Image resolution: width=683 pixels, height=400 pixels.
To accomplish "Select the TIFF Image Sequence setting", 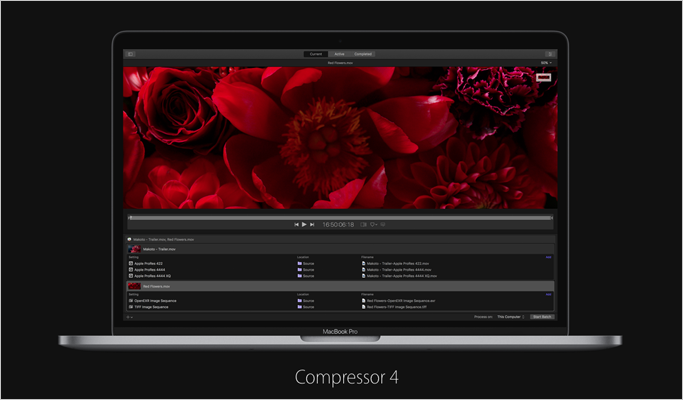I will [151, 307].
